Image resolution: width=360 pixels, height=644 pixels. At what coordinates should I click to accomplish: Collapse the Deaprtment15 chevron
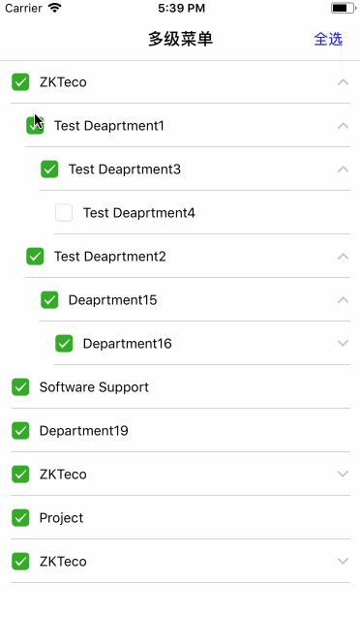coord(343,300)
